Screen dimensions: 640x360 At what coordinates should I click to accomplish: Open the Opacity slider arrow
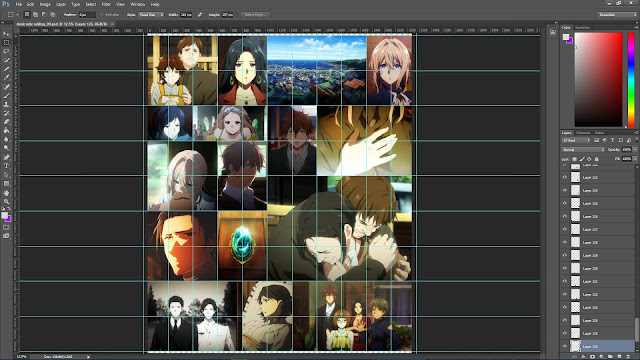[x=635, y=150]
